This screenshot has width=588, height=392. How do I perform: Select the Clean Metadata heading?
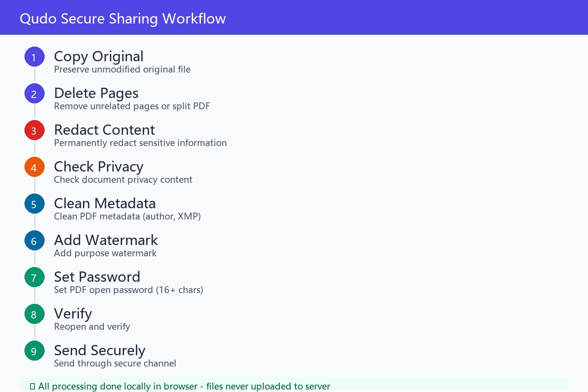(x=105, y=203)
